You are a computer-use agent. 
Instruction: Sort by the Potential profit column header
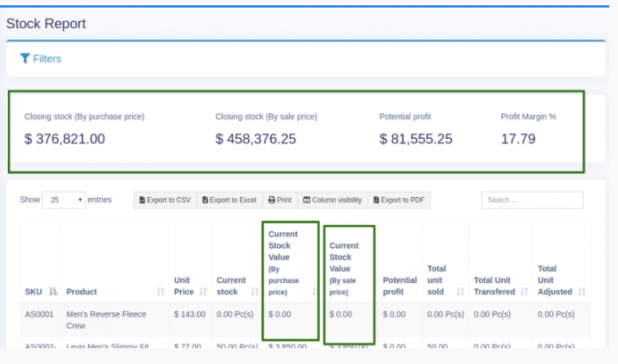pos(399,286)
